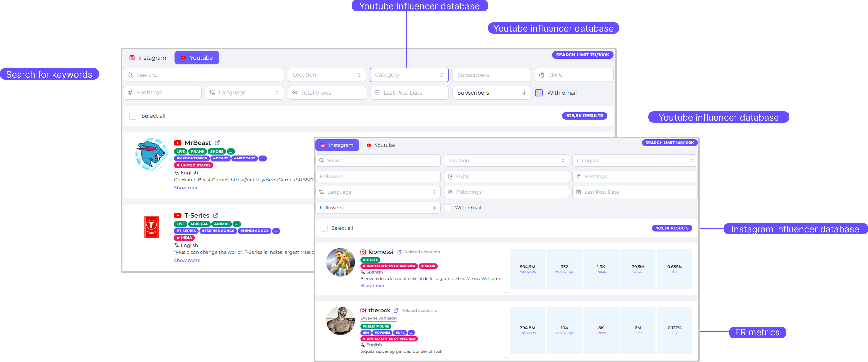868x362 pixels.
Task: Open the Instagram panel Location dropdown
Action: [x=506, y=161]
